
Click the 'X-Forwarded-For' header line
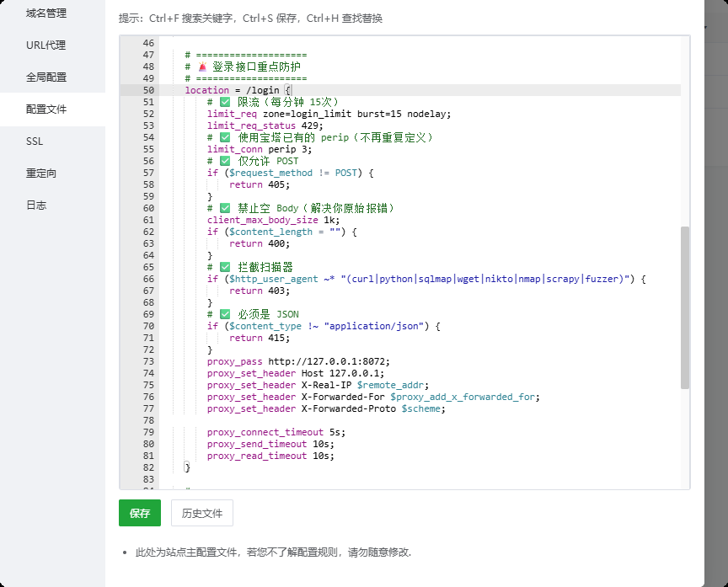click(x=373, y=398)
